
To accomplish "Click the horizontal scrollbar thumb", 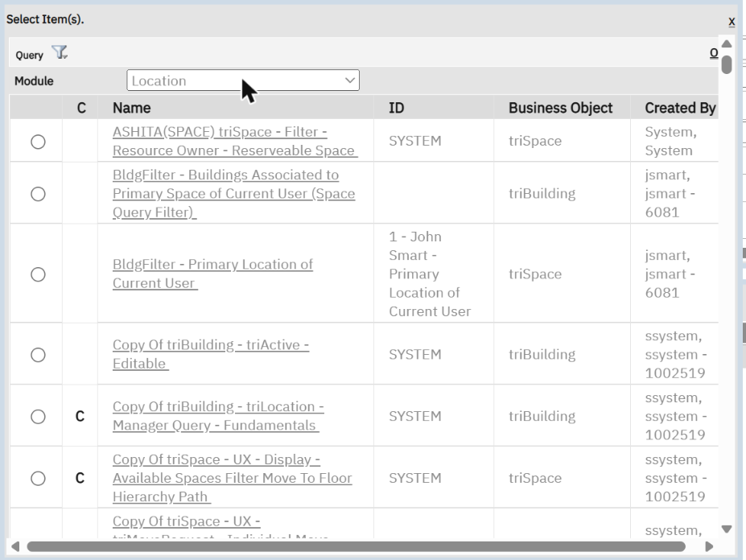I will pos(356,546).
